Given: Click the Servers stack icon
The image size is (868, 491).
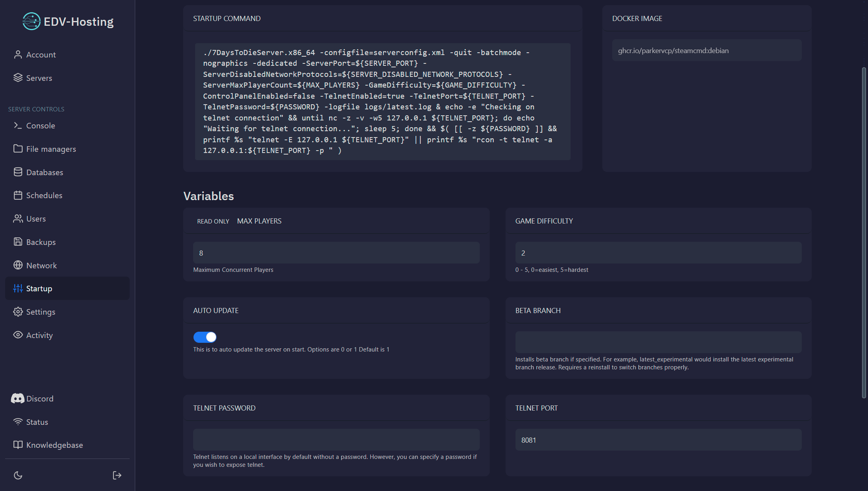Looking at the screenshot, I should pyautogui.click(x=18, y=78).
